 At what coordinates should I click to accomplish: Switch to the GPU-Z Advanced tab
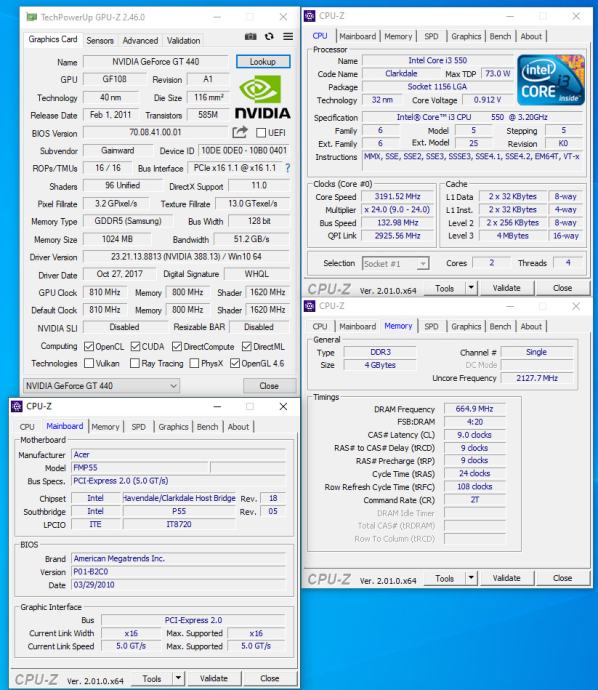coord(140,40)
